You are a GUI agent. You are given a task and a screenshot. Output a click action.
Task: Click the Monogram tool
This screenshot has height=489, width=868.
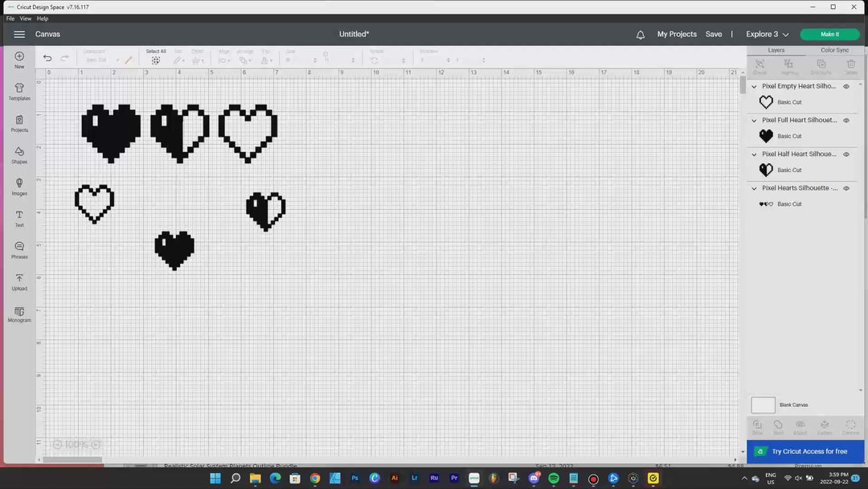point(18,314)
